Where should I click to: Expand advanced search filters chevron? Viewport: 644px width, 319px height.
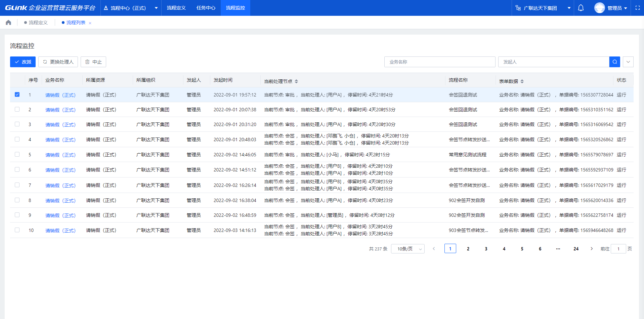[628, 62]
